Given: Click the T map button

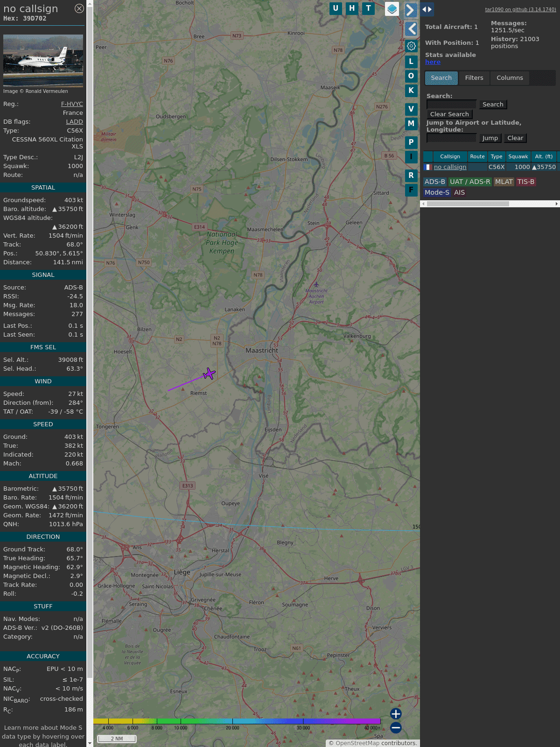Looking at the screenshot, I should [368, 8].
